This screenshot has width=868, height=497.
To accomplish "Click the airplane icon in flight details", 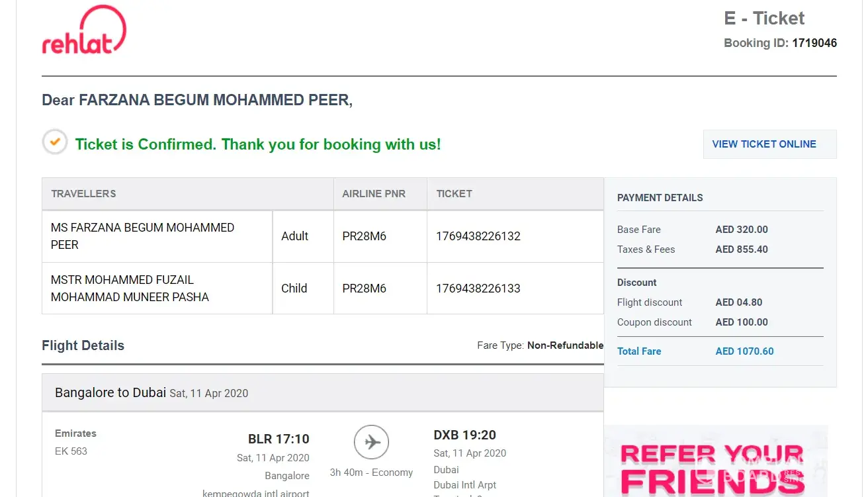I will [x=371, y=442].
